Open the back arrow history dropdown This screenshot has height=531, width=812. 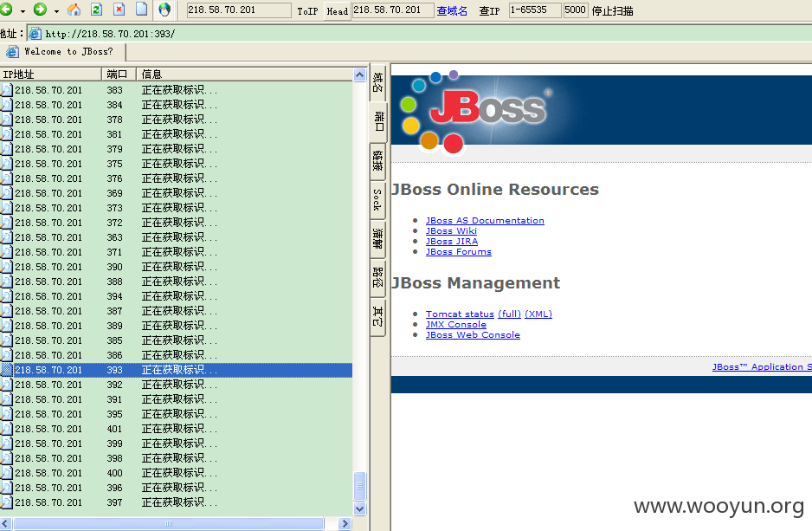[x=23, y=11]
